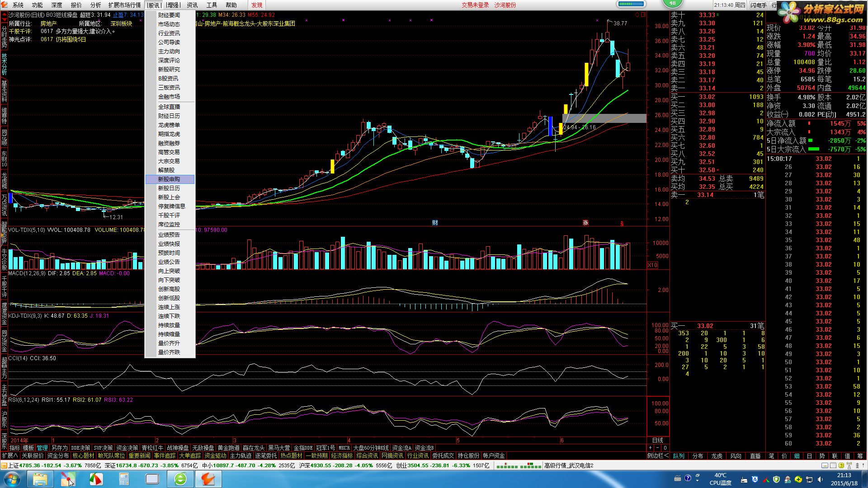The height and width of the screenshot is (488, 868).
Task: Click the 高级行情_武汉电信2 server status
Action: click(569, 465)
